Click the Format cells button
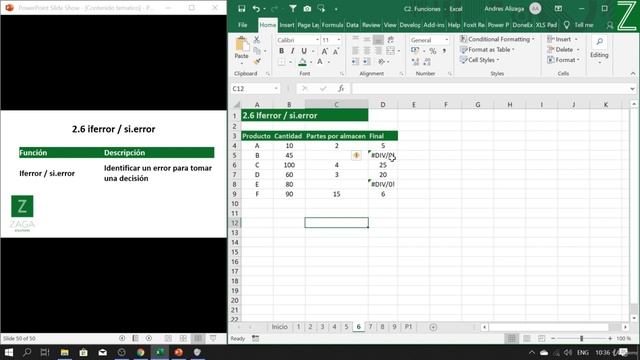 click(x=563, y=60)
